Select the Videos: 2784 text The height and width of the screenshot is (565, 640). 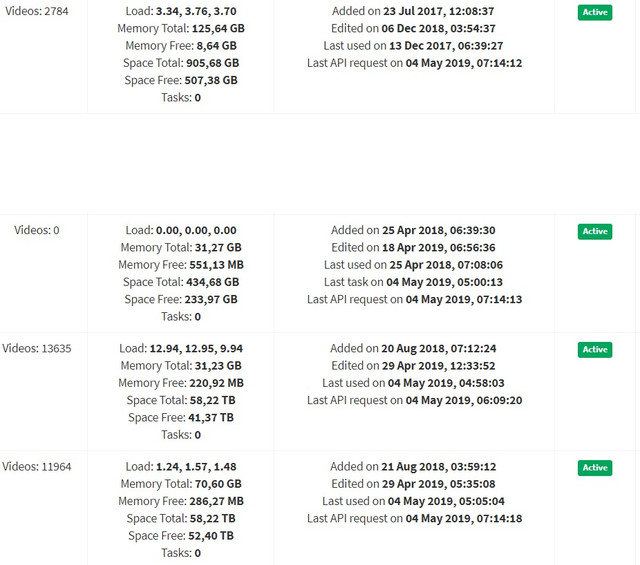pyautogui.click(x=37, y=11)
